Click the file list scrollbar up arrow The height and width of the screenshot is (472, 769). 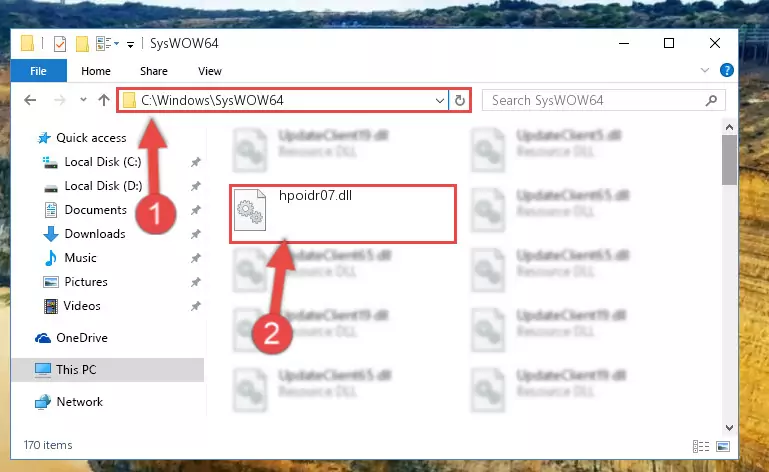click(729, 128)
